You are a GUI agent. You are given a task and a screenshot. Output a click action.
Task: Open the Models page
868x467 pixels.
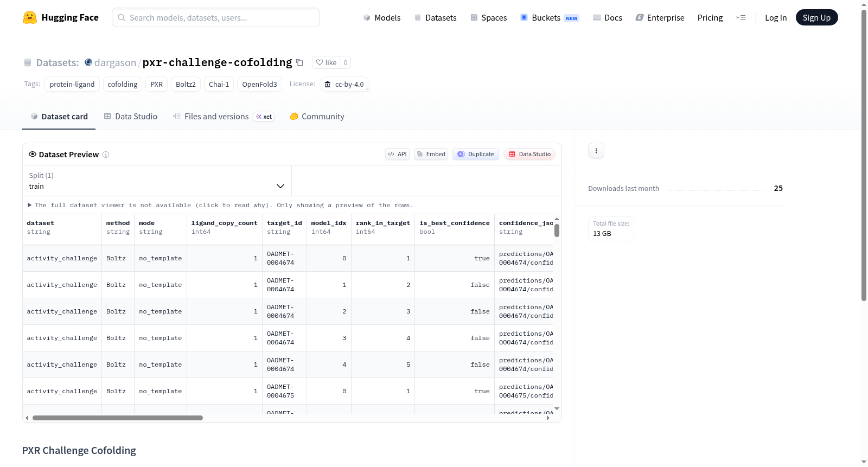coord(382,17)
